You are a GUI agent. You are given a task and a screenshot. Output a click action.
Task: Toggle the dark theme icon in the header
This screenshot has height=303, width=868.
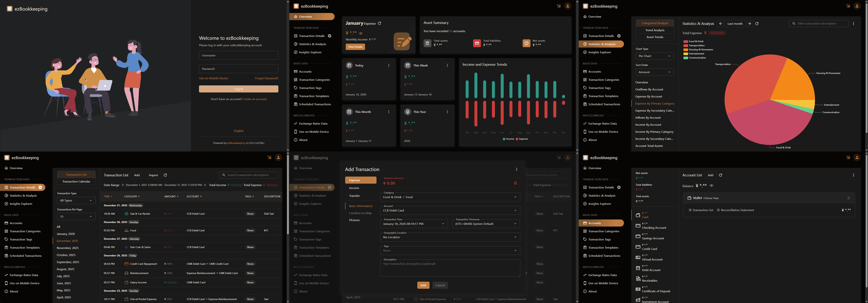559,6
